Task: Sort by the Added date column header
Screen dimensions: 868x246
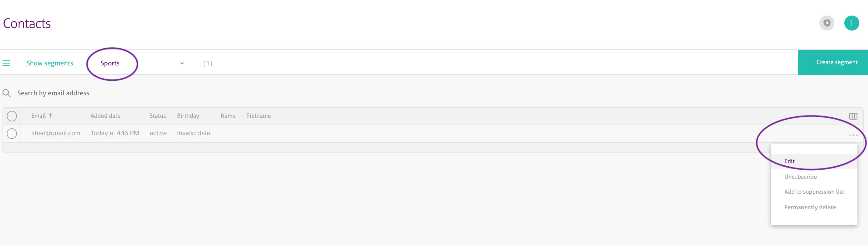Action: coord(105,116)
